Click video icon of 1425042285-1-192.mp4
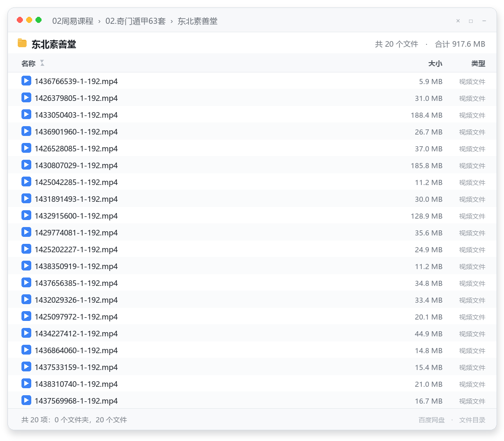504x441 pixels. [x=26, y=181]
